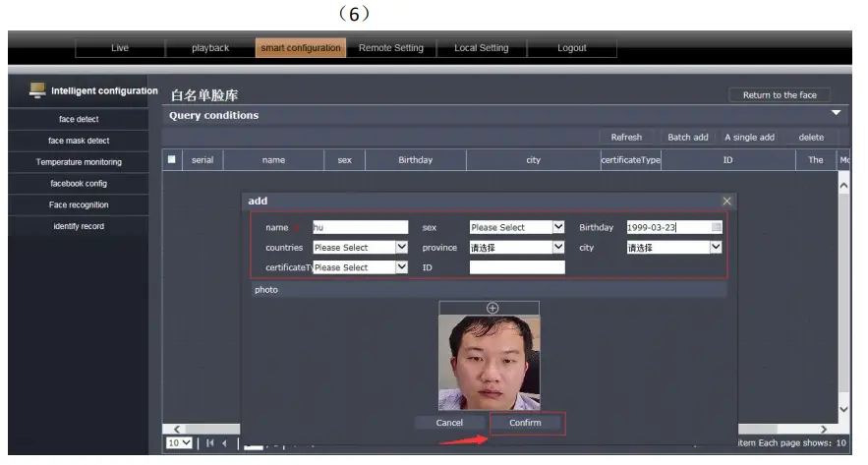
Task: Close the add dialog with the X
Action: coord(726,201)
